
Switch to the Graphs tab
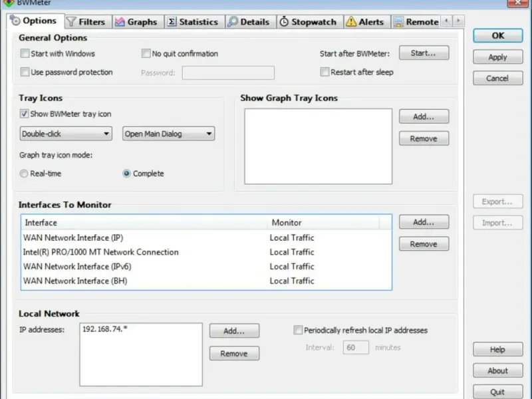(138, 22)
